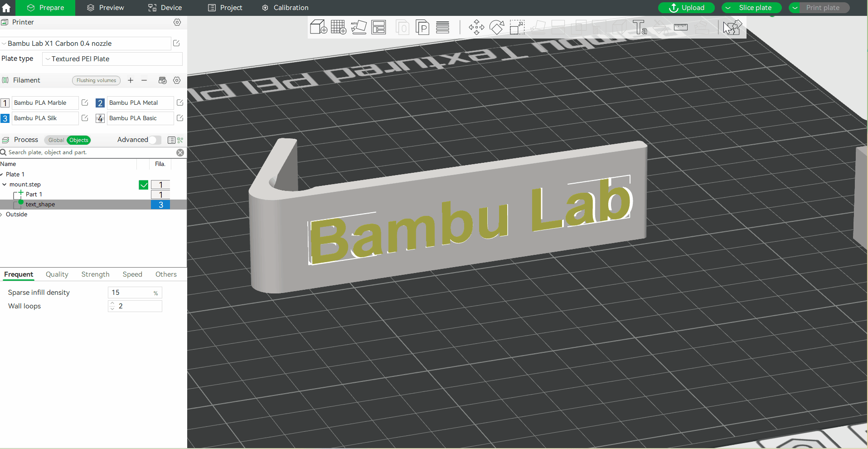The width and height of the screenshot is (868, 449).
Task: Toggle the Advanced mode switch
Action: (155, 140)
